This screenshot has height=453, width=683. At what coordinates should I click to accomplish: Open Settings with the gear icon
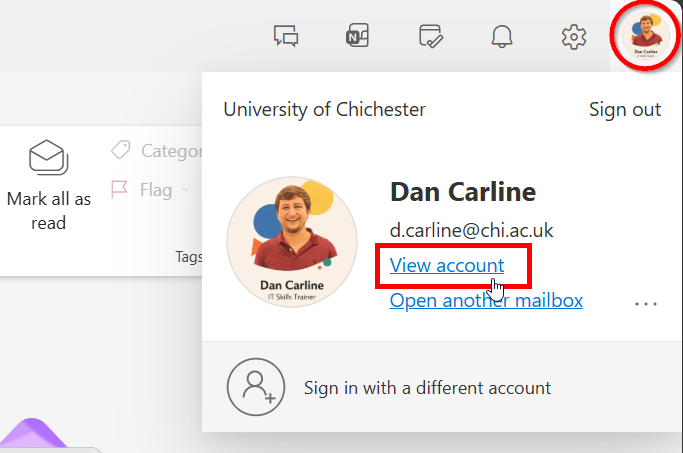coord(573,37)
